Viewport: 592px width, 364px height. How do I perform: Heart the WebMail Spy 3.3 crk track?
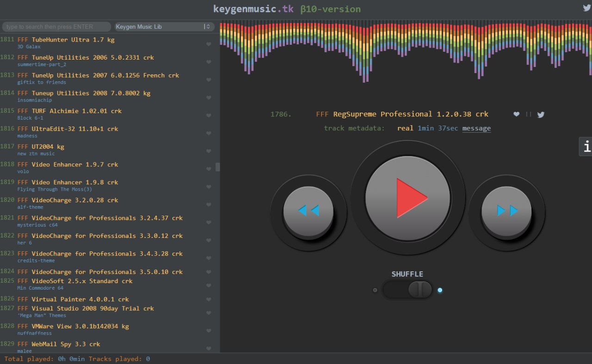coord(209,348)
